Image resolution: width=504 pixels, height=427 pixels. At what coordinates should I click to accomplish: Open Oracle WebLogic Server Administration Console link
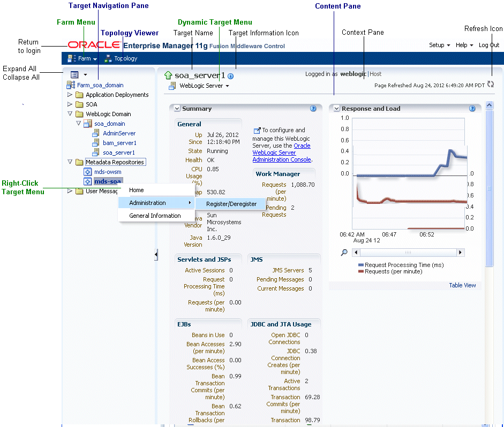tap(282, 152)
